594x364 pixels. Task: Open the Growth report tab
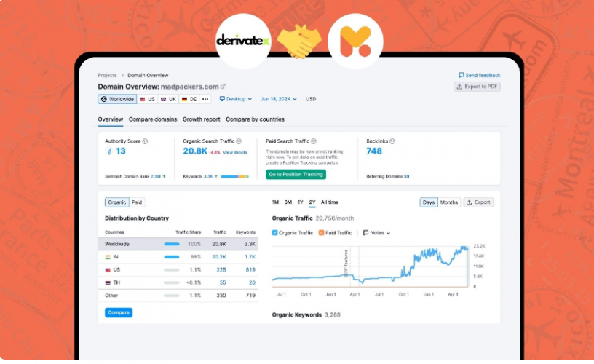pyautogui.click(x=201, y=119)
